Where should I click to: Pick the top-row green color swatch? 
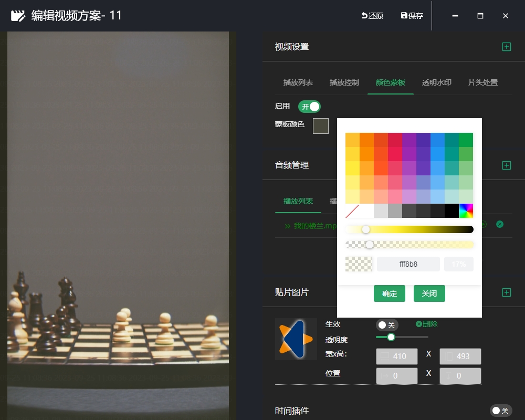point(466,140)
